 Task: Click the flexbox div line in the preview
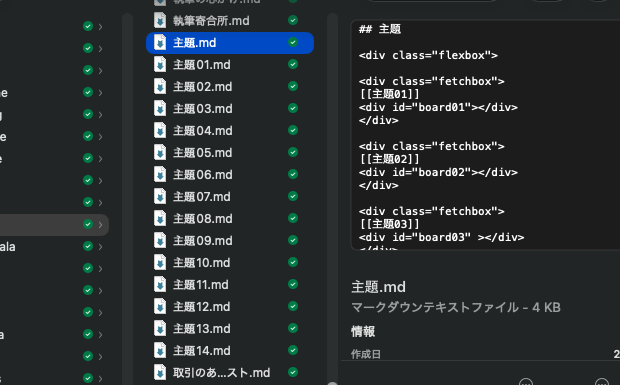(428, 55)
